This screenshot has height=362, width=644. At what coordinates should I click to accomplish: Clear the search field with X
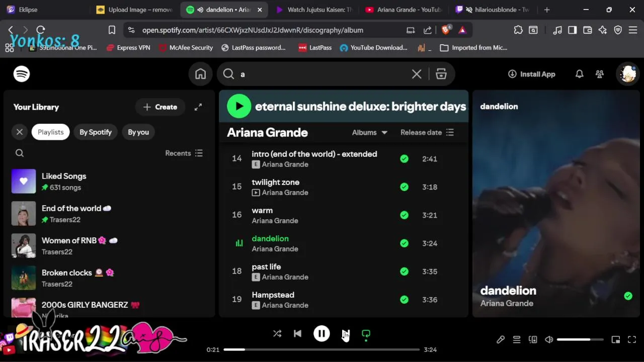click(417, 74)
